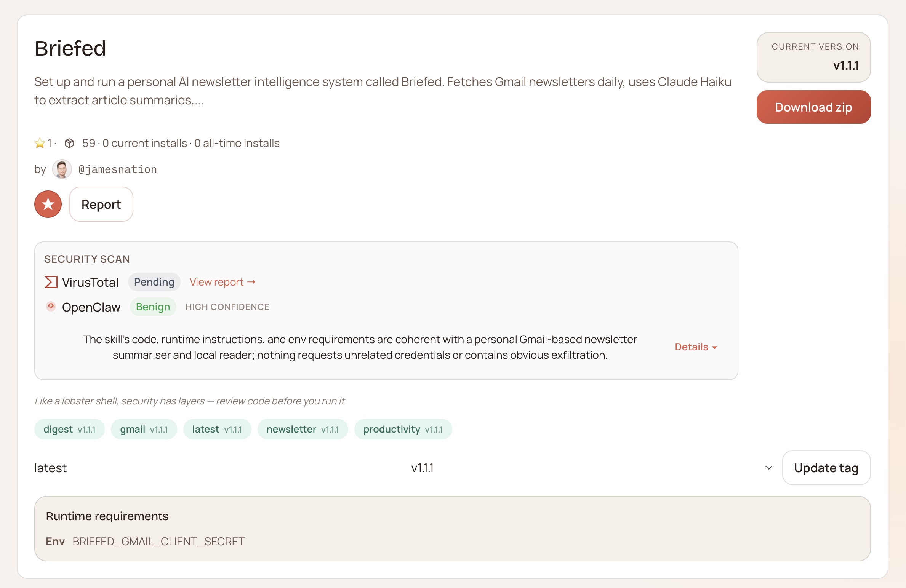The height and width of the screenshot is (588, 906).
Task: Click the yellow star rating icon
Action: coord(40,143)
